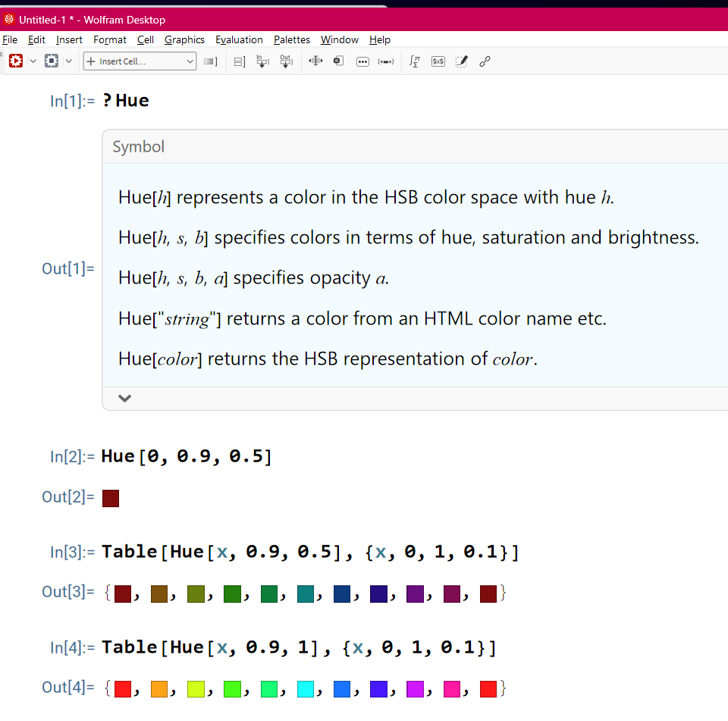728x721 pixels.
Task: Click the 'Out' output cell toolbar icon
Action: tap(287, 61)
